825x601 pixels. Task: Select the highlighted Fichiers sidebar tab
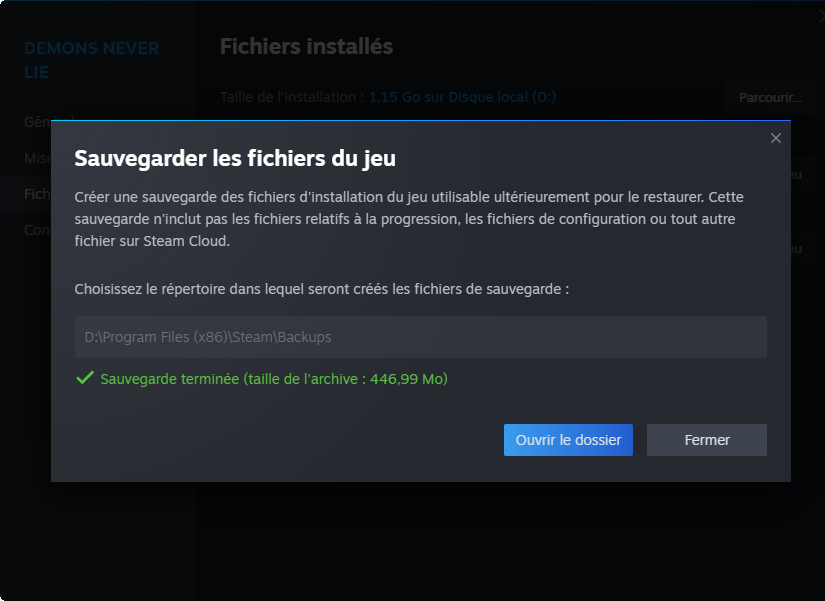(x=38, y=193)
